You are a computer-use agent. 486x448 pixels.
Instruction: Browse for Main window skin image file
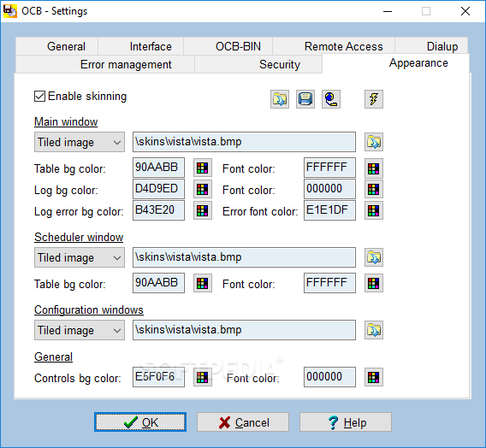click(374, 142)
